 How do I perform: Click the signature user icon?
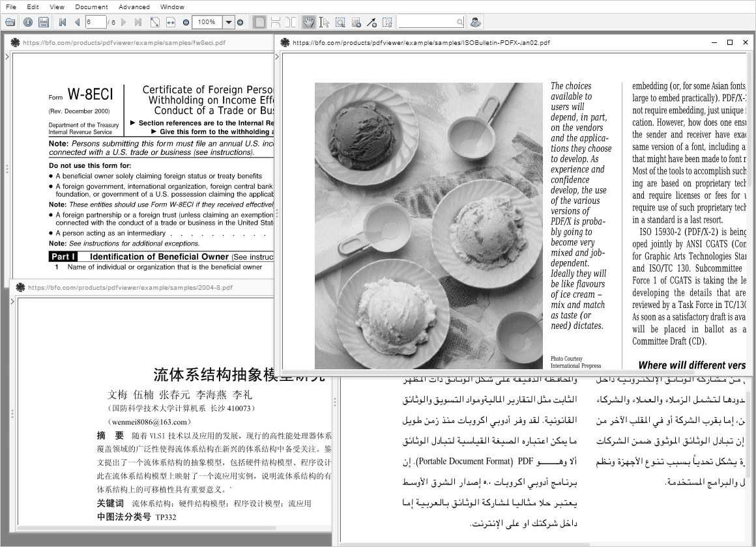pyautogui.click(x=475, y=22)
